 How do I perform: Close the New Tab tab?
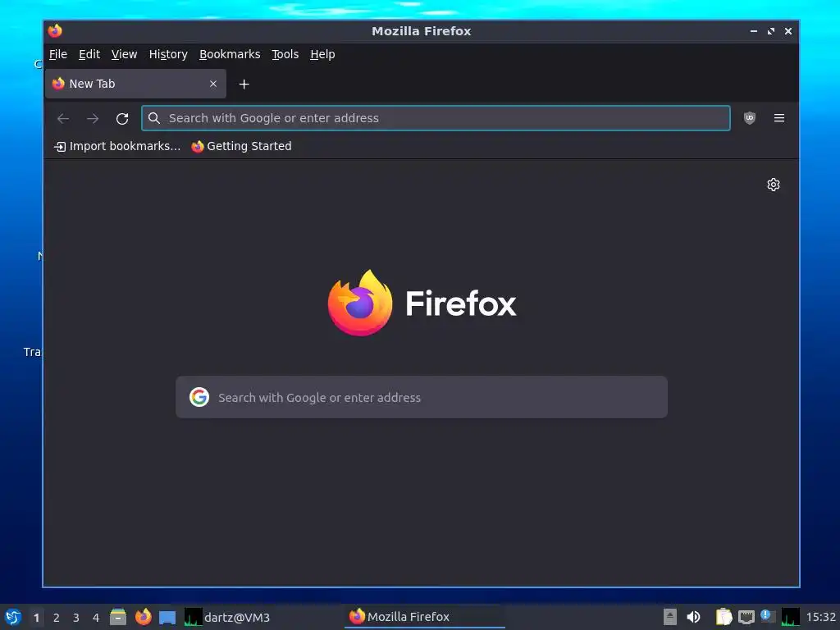pos(213,84)
